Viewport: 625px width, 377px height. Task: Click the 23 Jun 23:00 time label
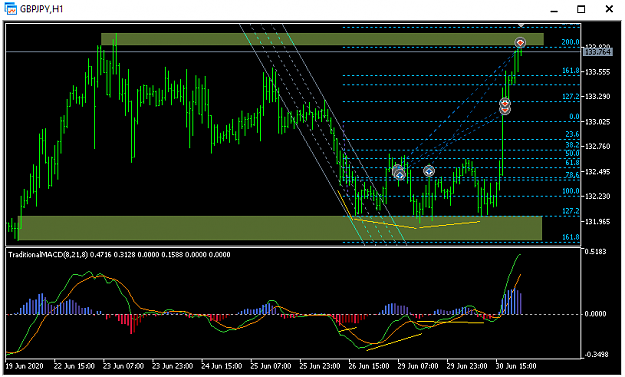[173, 366]
